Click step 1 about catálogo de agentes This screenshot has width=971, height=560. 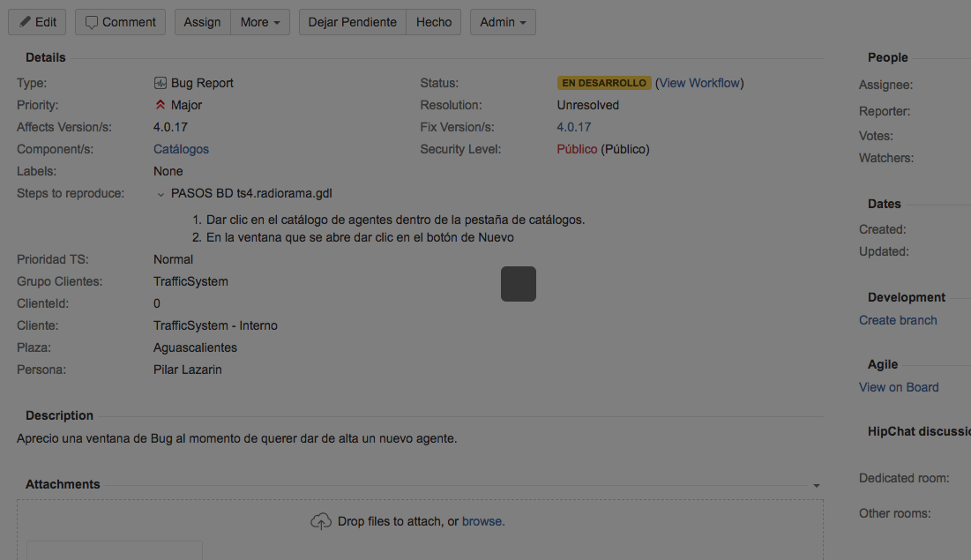(x=395, y=220)
